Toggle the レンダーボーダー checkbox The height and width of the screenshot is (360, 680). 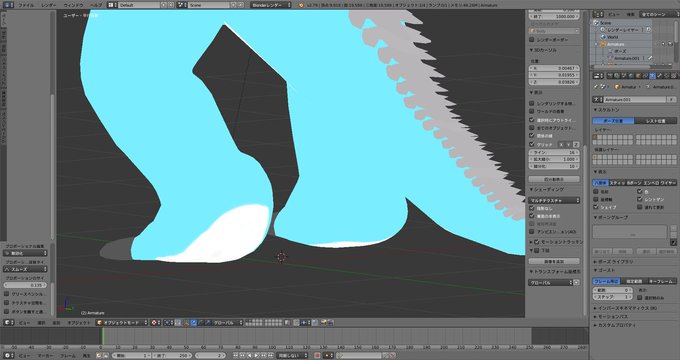[532, 39]
